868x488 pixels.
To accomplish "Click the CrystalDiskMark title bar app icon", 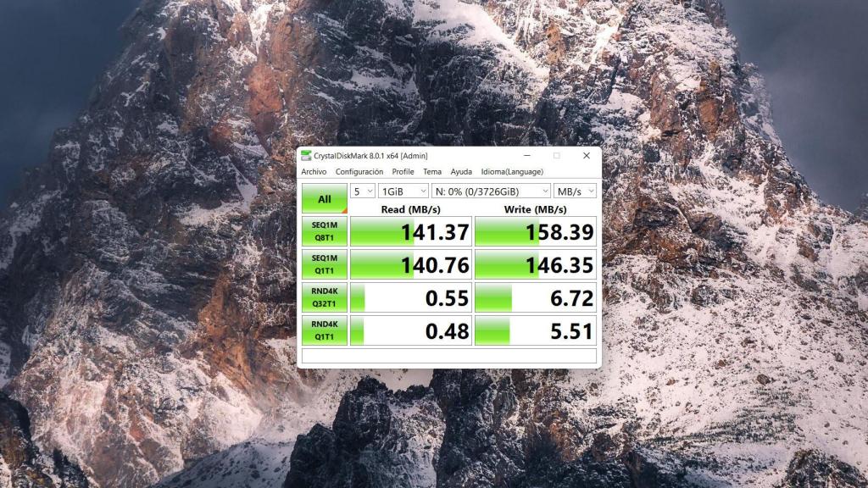I will tap(306, 156).
